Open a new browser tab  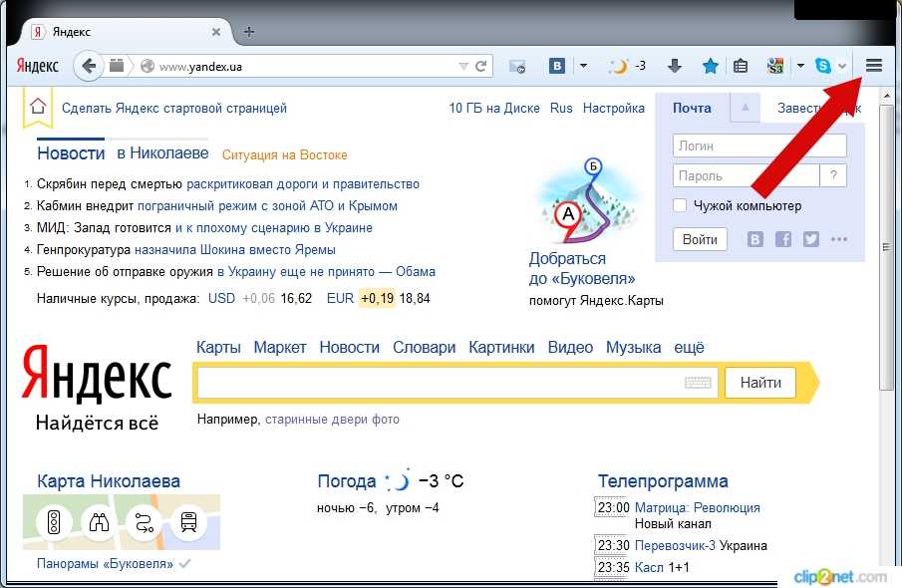pyautogui.click(x=249, y=32)
